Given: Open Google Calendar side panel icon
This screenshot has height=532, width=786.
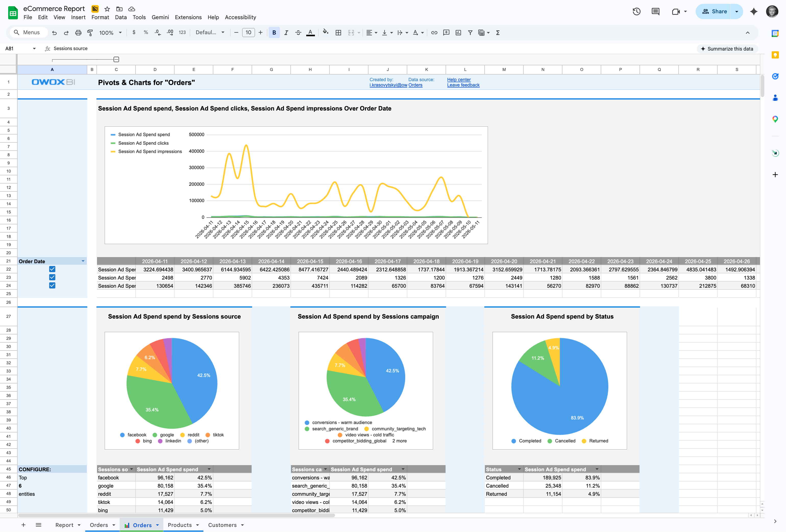Looking at the screenshot, I should tap(775, 33).
